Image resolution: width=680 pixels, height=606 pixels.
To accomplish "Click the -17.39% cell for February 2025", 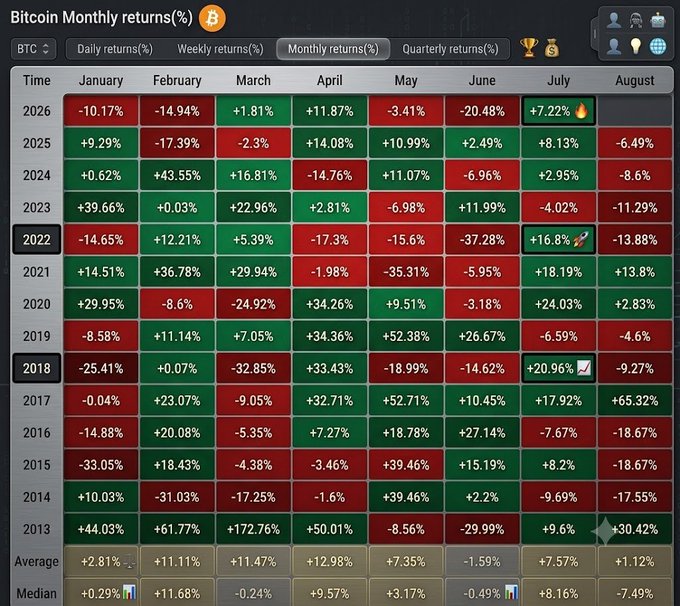I will 177,143.
